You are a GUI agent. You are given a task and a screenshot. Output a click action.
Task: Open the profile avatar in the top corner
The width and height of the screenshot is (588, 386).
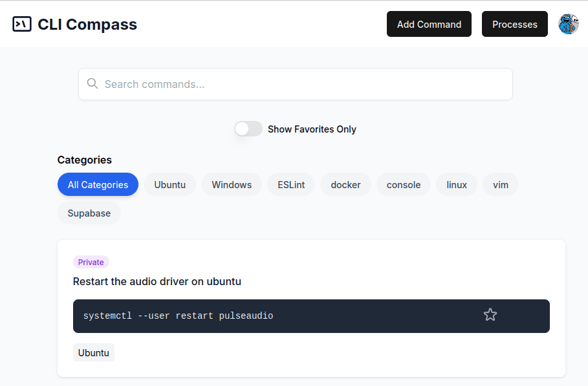tap(568, 24)
